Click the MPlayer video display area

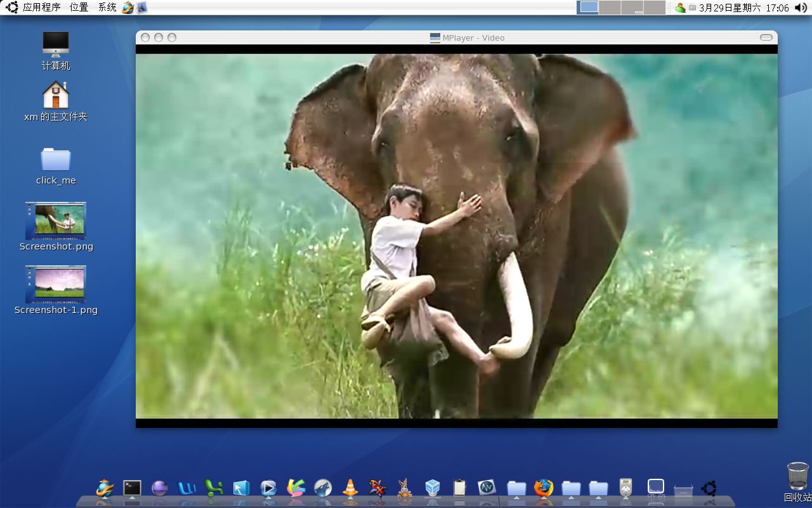click(457, 236)
